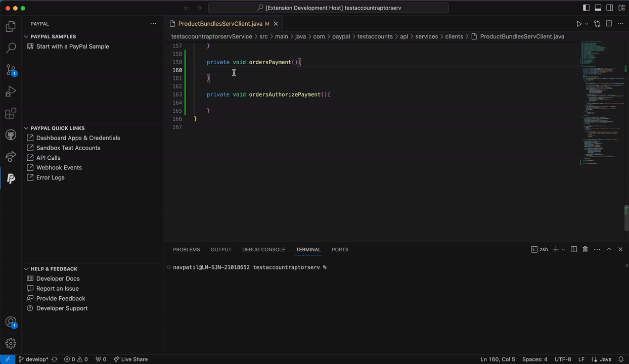Toggle the bottom panel layout button

tap(598, 8)
